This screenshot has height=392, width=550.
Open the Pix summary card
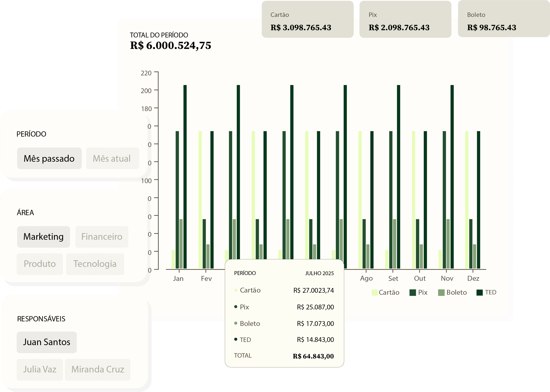(x=405, y=19)
